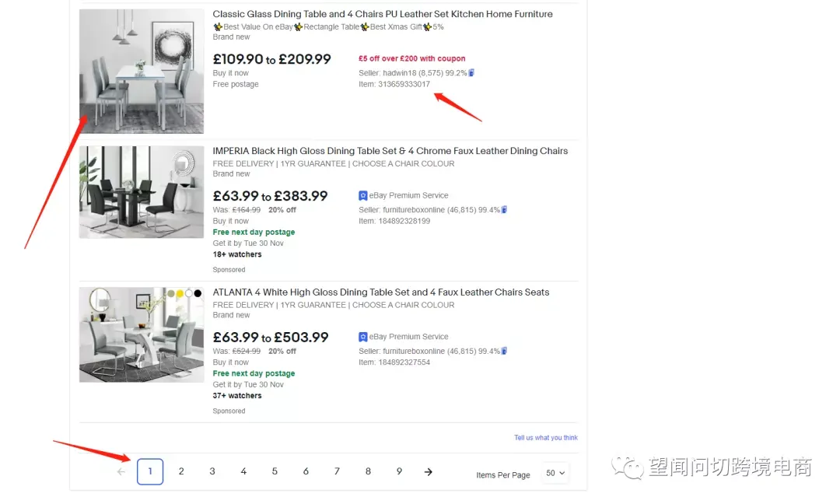Screen dimensions: 840x504
Task: Go to next results page arrow
Action: click(x=428, y=472)
